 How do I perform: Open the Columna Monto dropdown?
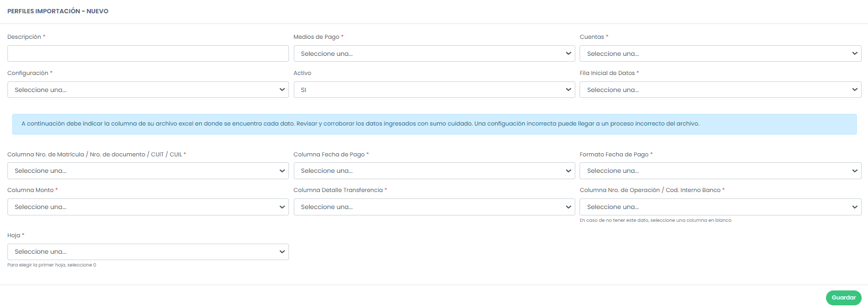coord(148,207)
